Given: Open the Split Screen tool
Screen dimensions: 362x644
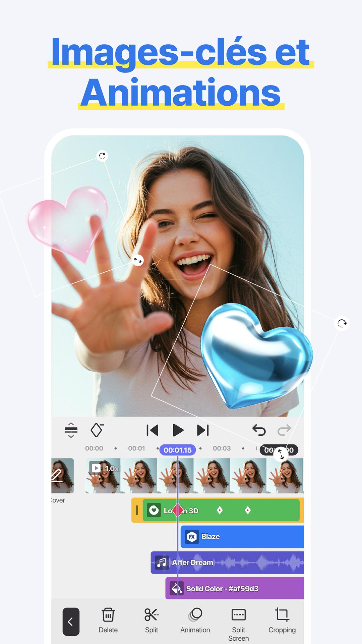Looking at the screenshot, I should tap(238, 625).
